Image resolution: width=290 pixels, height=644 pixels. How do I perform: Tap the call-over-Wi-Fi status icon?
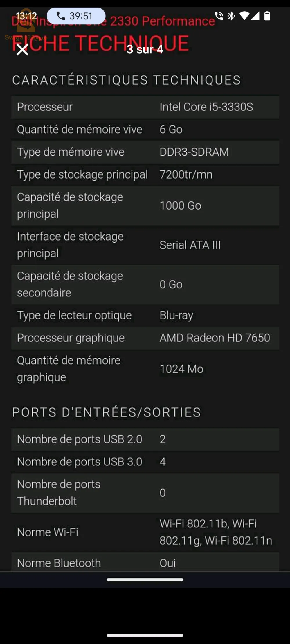(x=219, y=16)
